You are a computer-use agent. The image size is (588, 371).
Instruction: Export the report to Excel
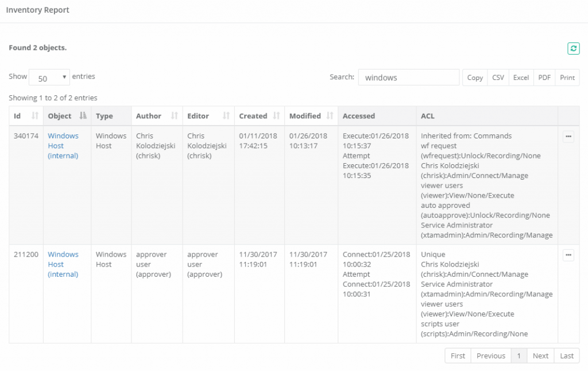[521, 78]
